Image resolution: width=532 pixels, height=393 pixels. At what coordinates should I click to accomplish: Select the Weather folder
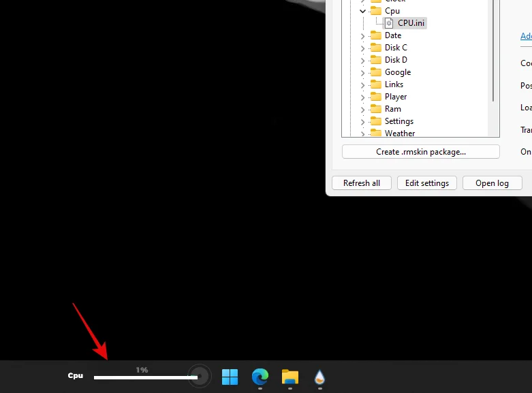pyautogui.click(x=392, y=133)
